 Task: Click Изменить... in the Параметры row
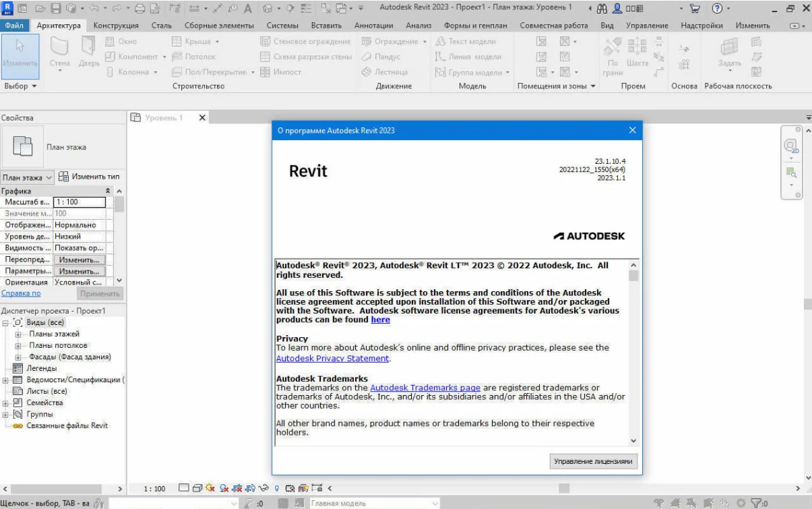pyautogui.click(x=79, y=271)
